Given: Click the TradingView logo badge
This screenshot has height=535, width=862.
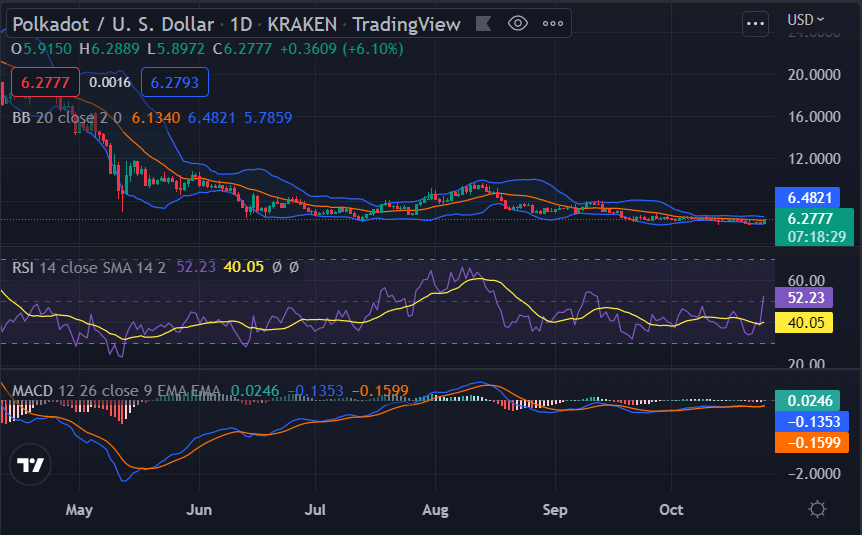Looking at the screenshot, I should (30, 465).
